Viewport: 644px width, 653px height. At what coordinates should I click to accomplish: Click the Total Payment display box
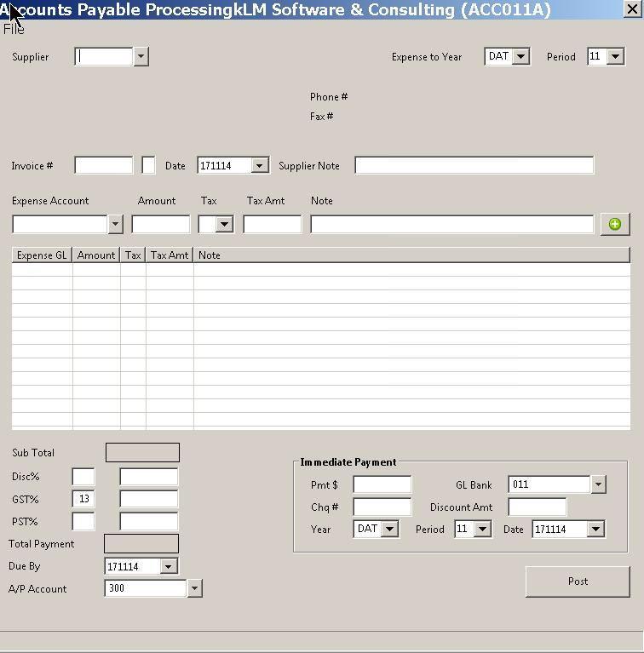(141, 543)
